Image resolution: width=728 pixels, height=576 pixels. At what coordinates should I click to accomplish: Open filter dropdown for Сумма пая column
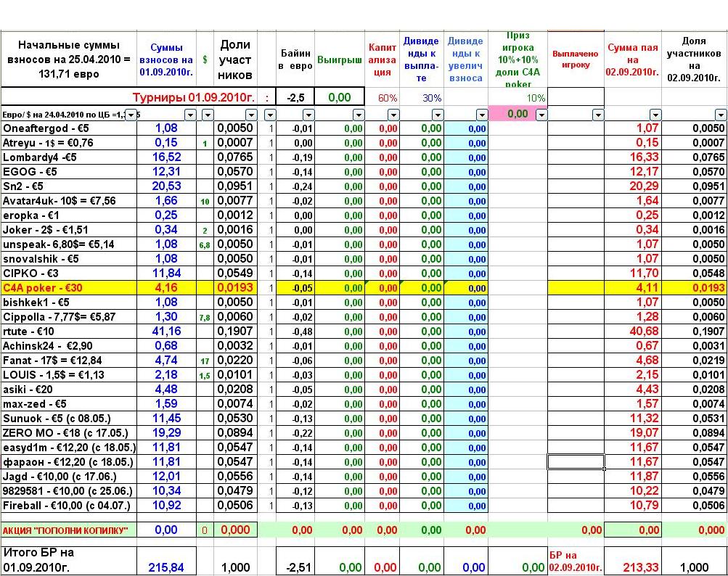pyautogui.click(x=655, y=115)
